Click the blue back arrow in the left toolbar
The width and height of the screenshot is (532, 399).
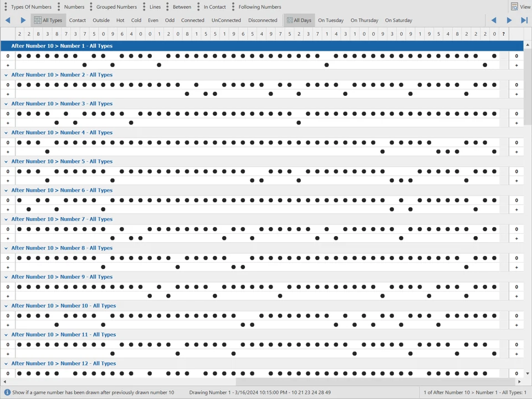(x=7, y=20)
